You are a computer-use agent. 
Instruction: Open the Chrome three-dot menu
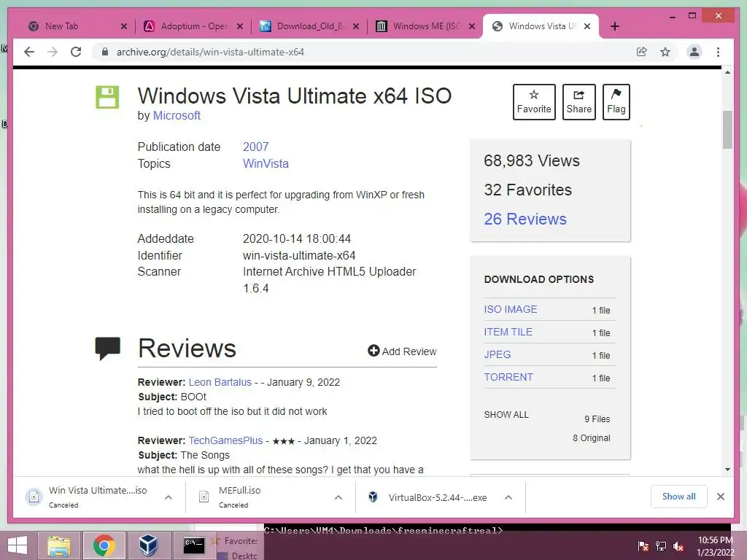click(x=718, y=52)
